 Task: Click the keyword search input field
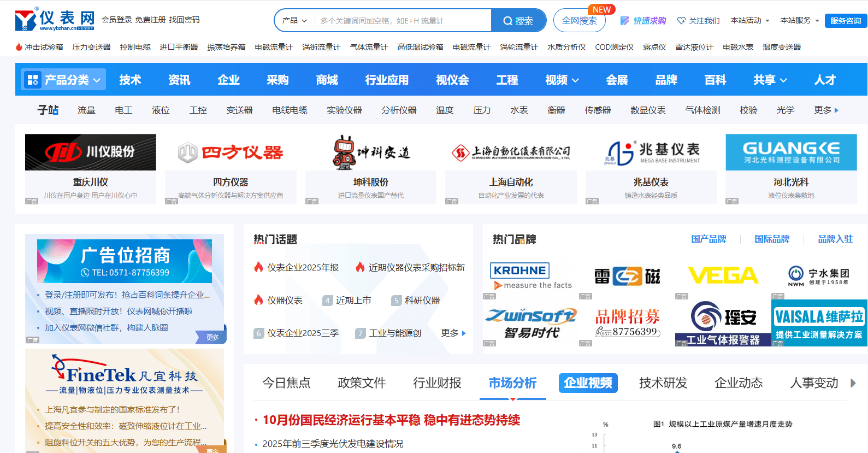point(403,21)
